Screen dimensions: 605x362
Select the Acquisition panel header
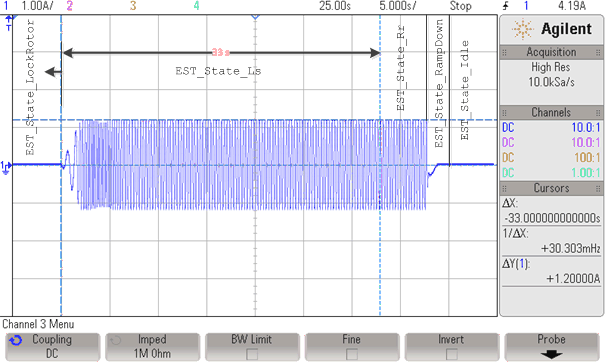[551, 52]
